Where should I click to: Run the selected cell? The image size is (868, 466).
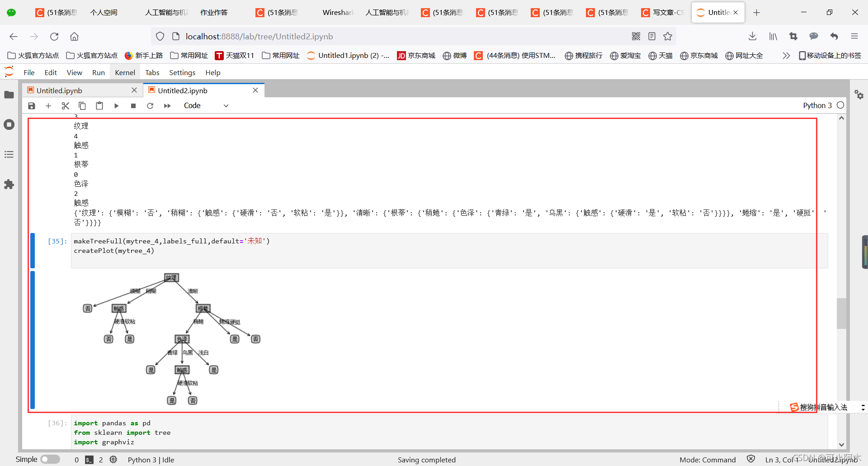point(116,106)
